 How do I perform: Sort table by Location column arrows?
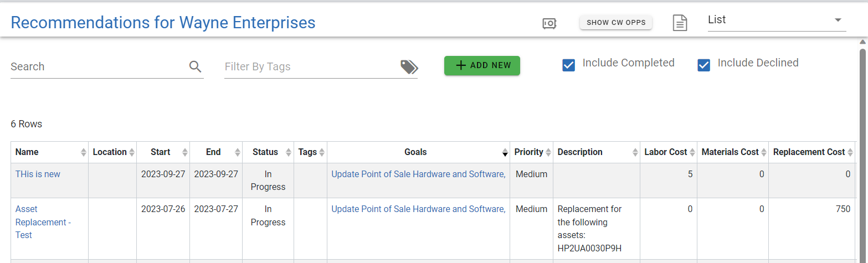point(132,152)
